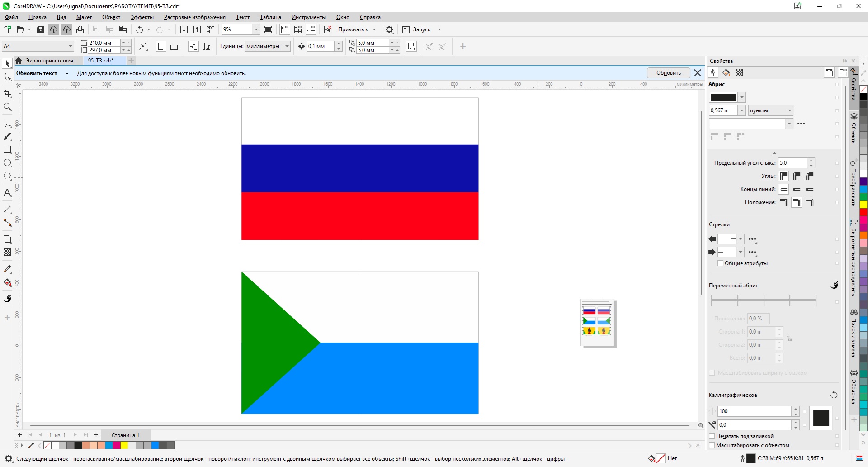
Task: Check 'Печатать под заливкой' option
Action: (712, 436)
